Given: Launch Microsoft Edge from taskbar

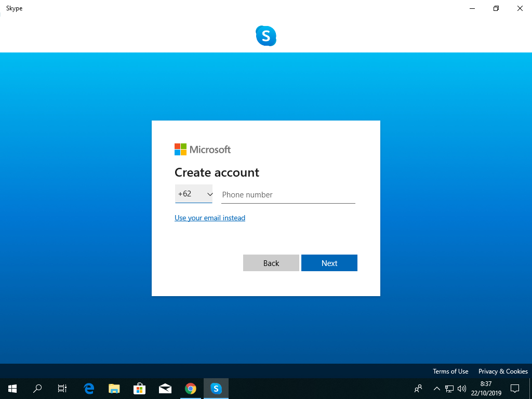Looking at the screenshot, I should tap(89, 389).
